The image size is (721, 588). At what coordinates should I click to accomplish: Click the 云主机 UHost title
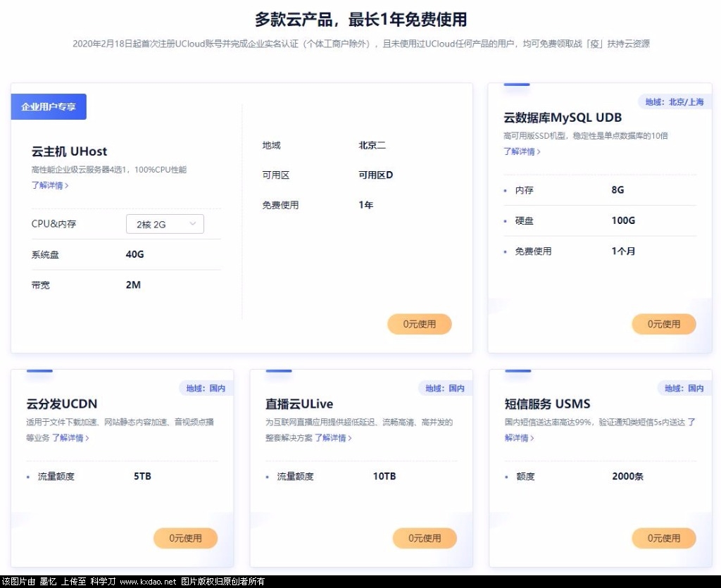coord(69,151)
